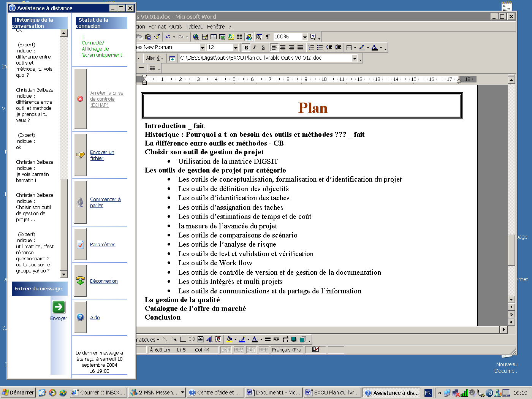This screenshot has height=399, width=532.
Task: Click the Insert Table icon
Action: 214,37
